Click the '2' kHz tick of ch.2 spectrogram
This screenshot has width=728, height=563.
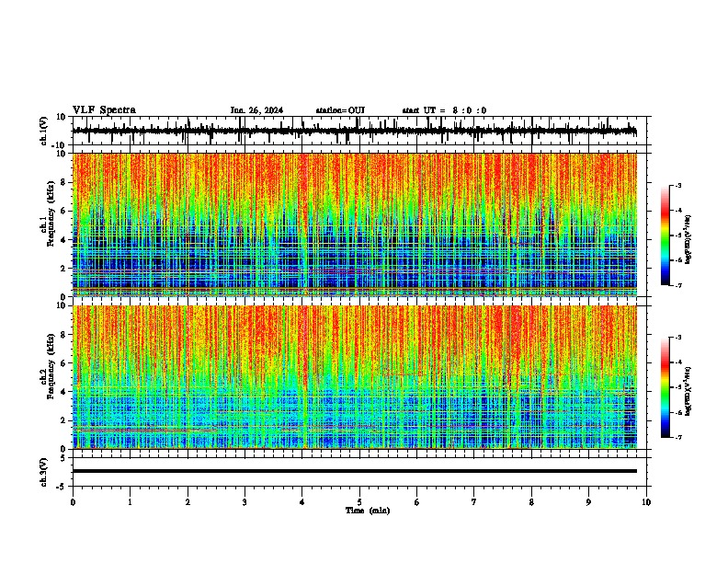click(x=64, y=420)
